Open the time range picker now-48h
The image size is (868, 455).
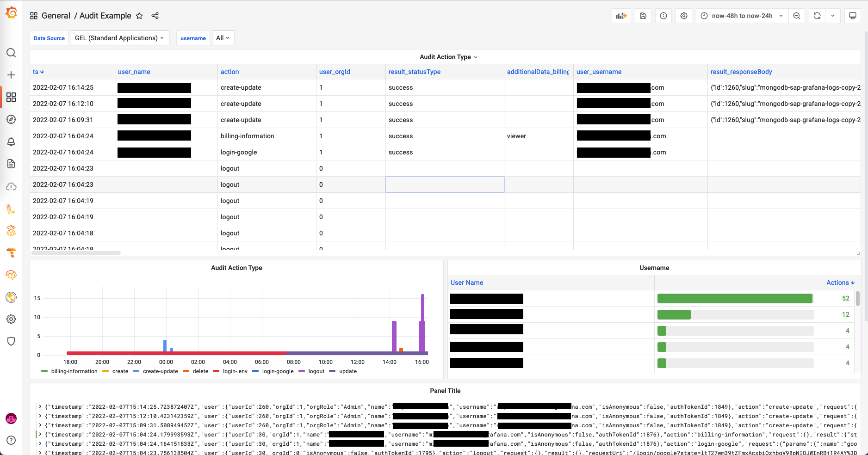click(x=742, y=16)
